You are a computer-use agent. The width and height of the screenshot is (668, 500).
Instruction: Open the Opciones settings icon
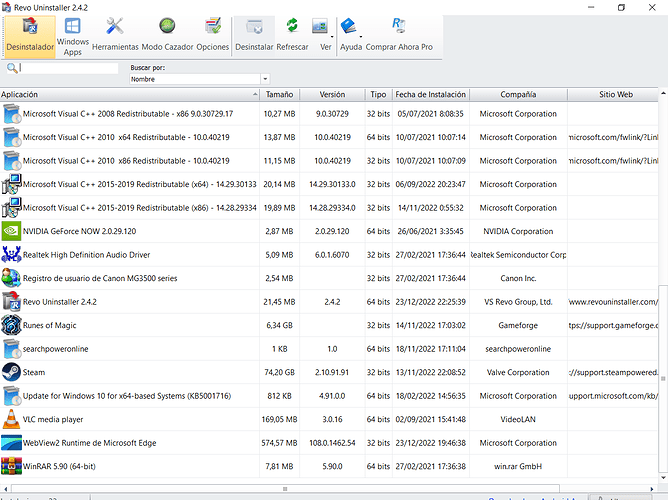[213, 36]
